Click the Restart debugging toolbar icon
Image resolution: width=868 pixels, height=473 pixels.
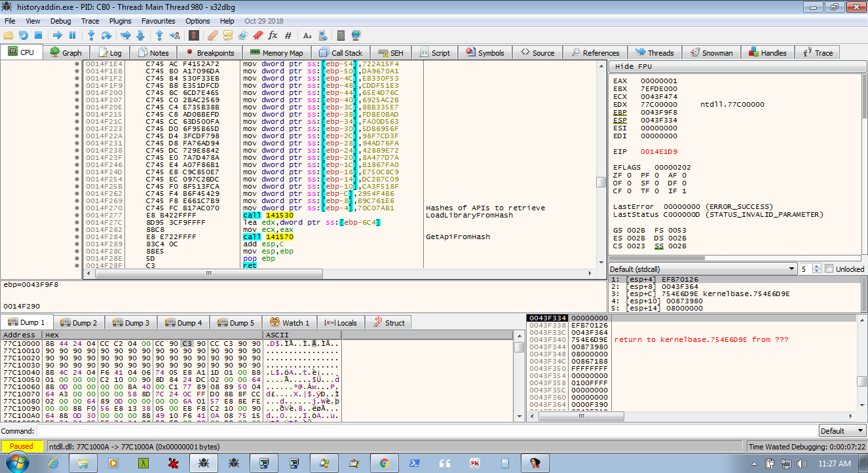click(x=23, y=35)
